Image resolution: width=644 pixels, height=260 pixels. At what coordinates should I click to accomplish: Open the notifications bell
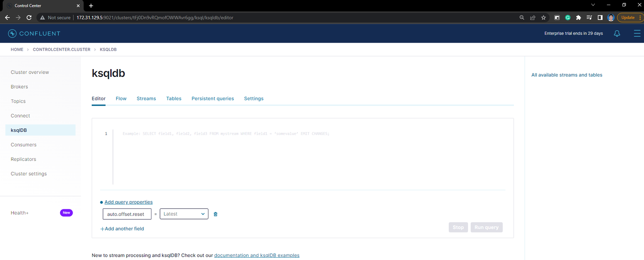point(617,34)
